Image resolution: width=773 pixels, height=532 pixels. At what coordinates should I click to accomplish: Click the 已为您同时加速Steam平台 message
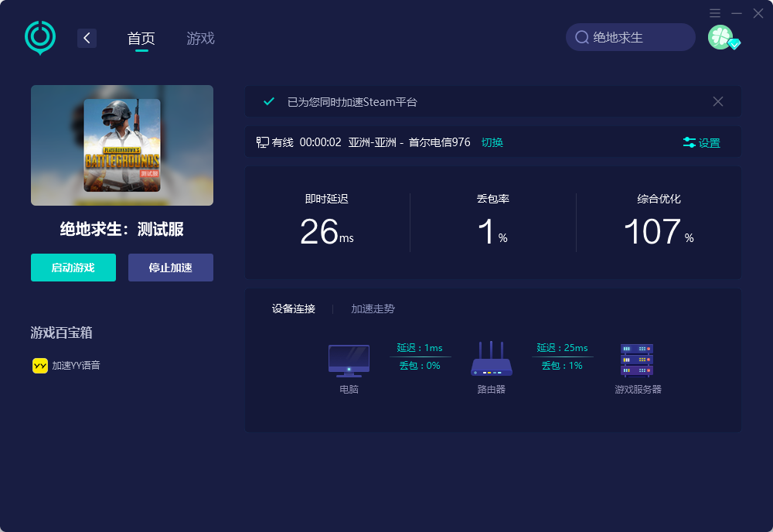[352, 102]
